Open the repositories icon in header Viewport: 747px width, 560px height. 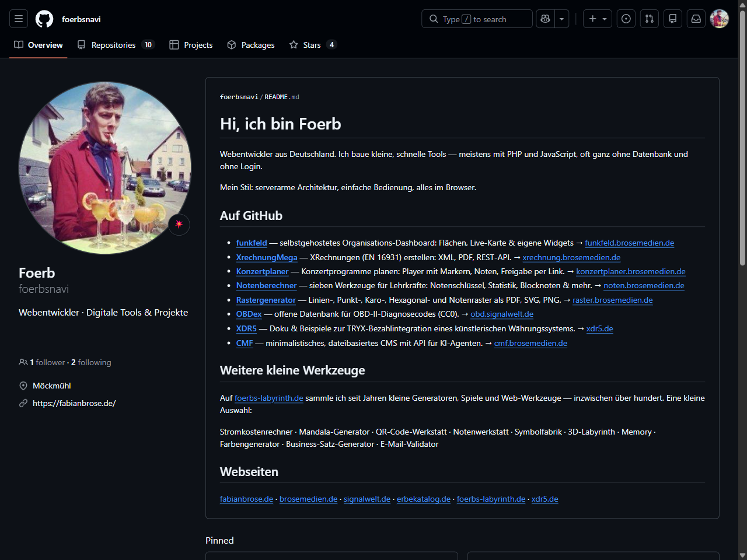pos(673,19)
